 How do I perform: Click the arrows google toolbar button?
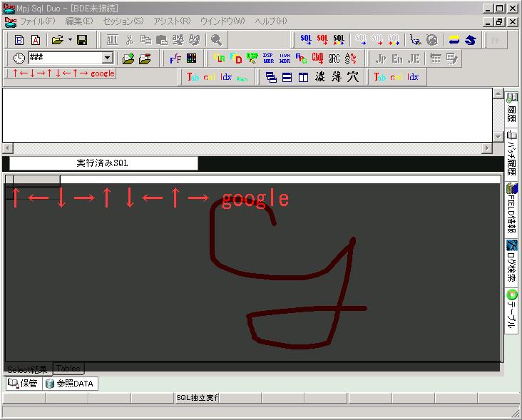click(63, 73)
